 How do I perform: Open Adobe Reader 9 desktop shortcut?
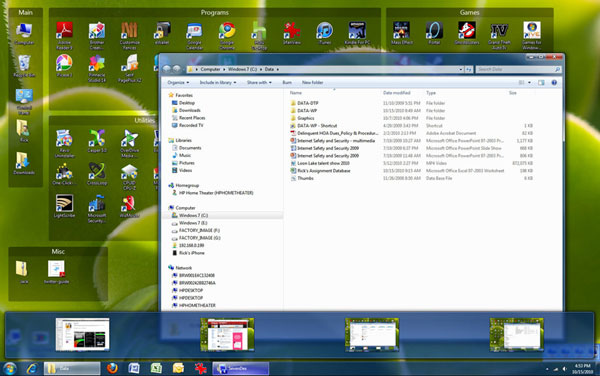coord(64,36)
